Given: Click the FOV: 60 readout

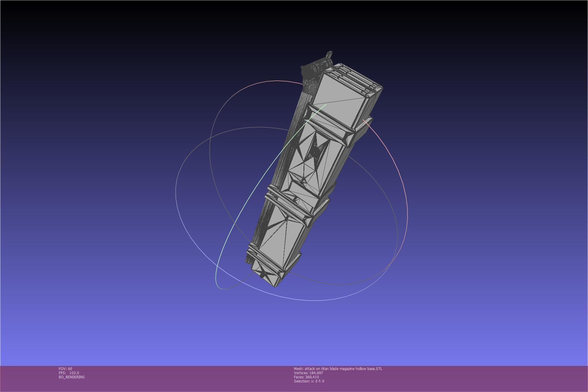Looking at the screenshot, I should [65, 369].
